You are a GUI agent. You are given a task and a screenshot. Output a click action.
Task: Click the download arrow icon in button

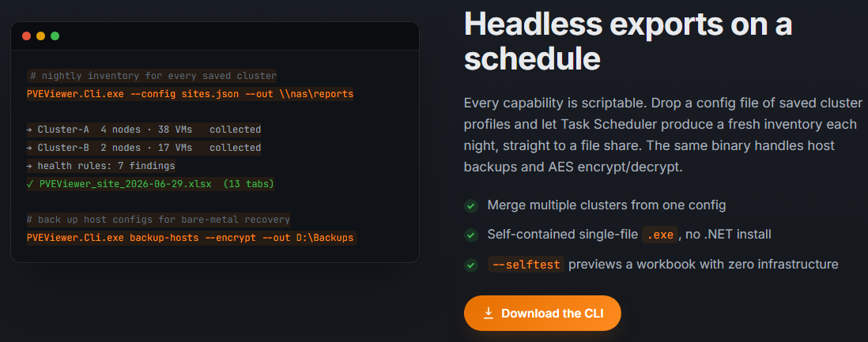489,314
